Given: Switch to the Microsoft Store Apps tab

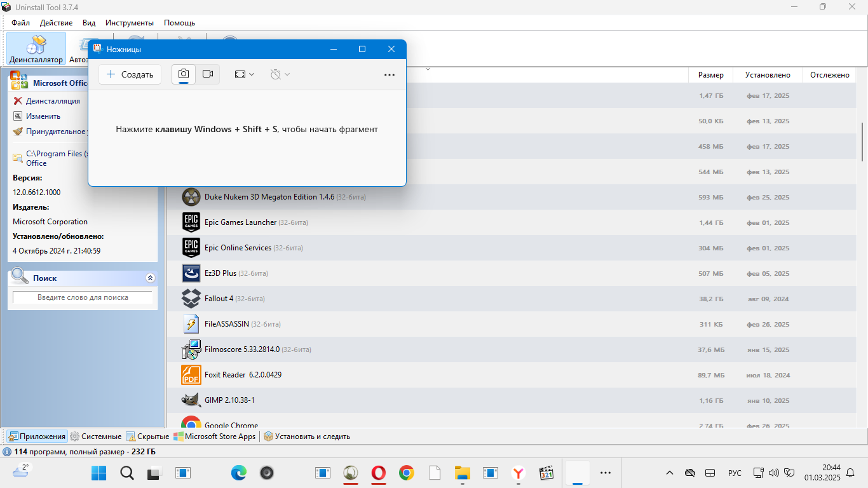Looking at the screenshot, I should point(215,437).
